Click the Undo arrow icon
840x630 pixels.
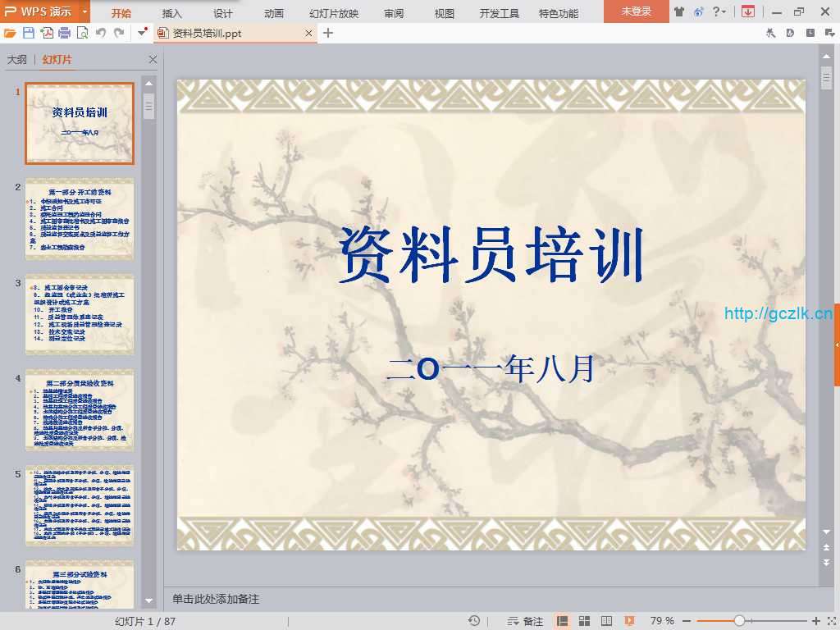click(101, 33)
